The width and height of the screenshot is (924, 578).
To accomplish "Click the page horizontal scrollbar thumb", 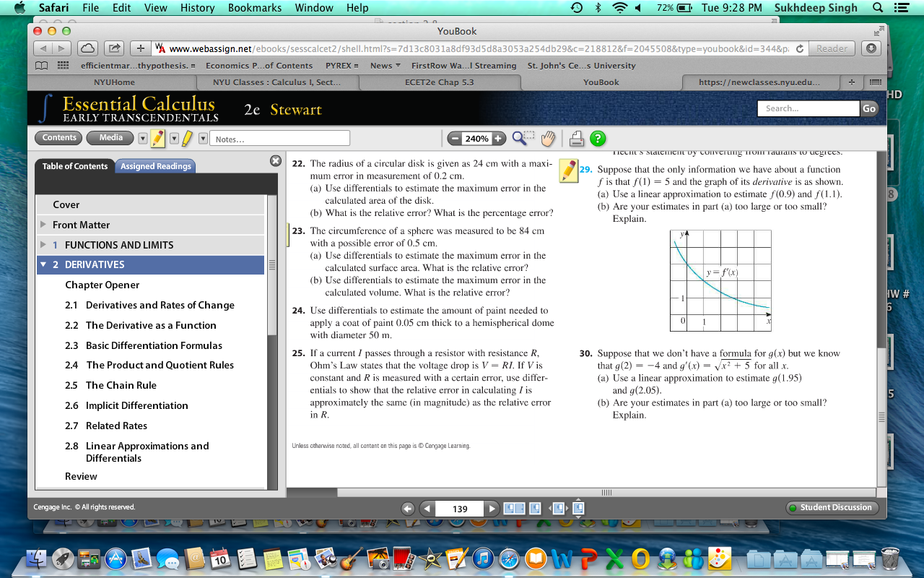I will [606, 493].
